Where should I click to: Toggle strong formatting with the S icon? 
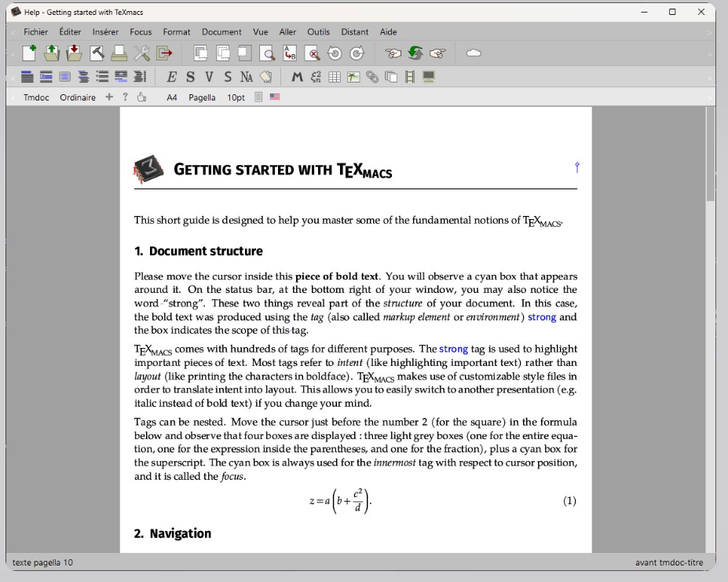189,76
